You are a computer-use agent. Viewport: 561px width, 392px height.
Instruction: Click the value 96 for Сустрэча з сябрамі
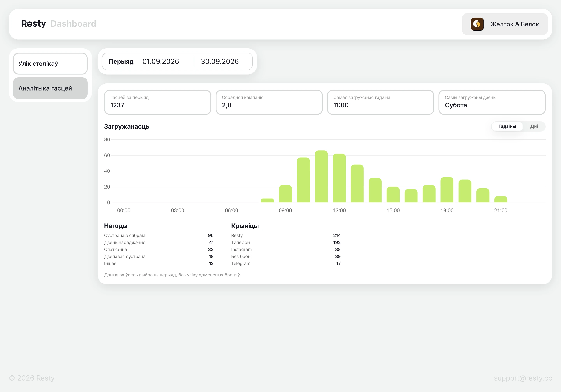point(211,235)
